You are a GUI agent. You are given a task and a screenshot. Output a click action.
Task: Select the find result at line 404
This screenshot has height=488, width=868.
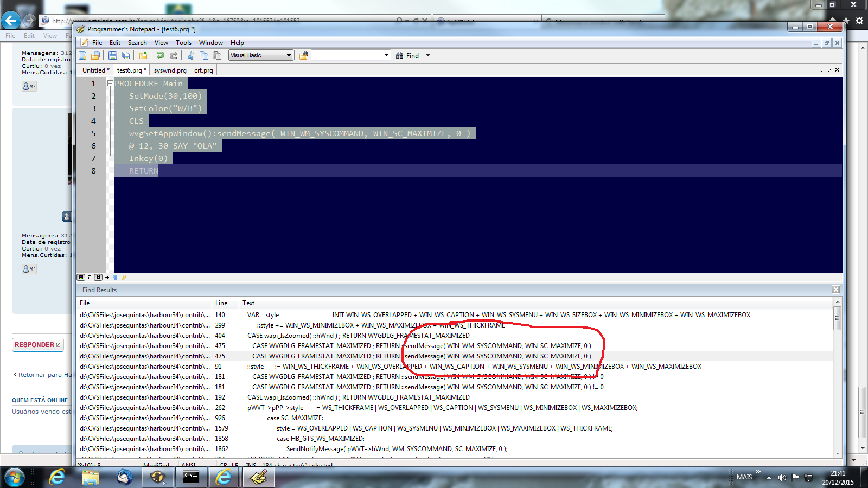point(455,336)
